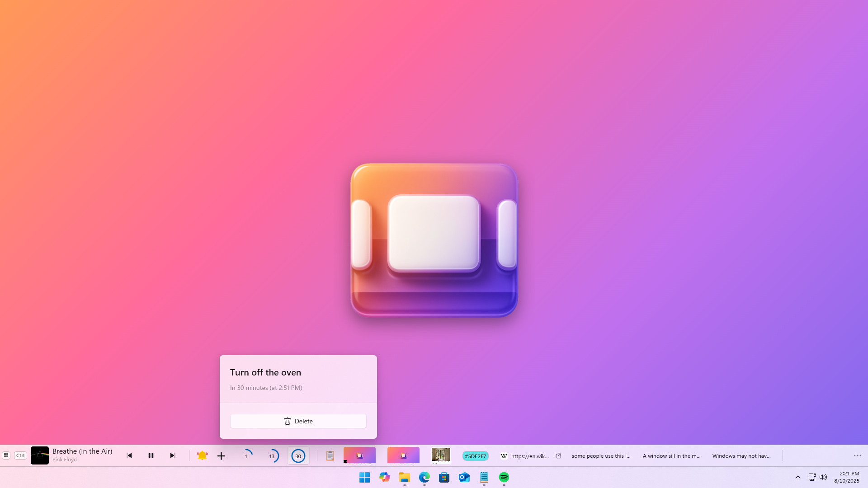Click the #5DE2E7 color swatch

[475, 456]
